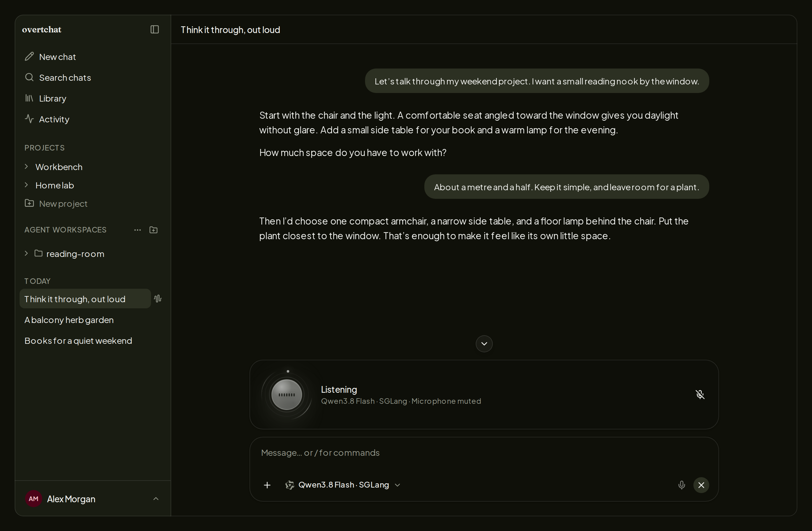The image size is (812, 531).
Task: Select the chat "Think it through, out loud"
Action: (85, 299)
